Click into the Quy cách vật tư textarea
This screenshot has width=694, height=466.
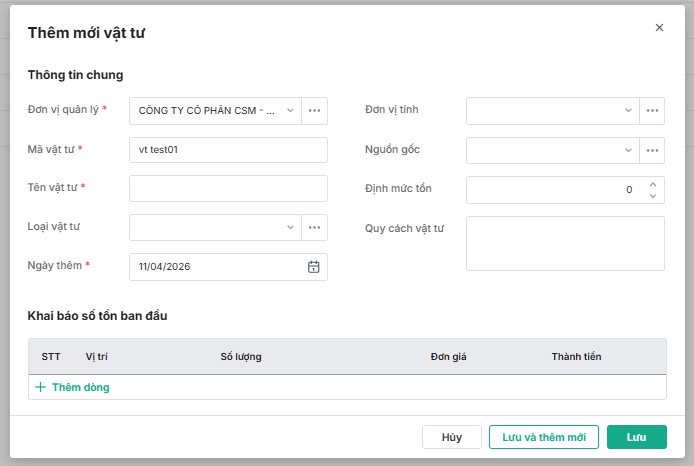[565, 243]
